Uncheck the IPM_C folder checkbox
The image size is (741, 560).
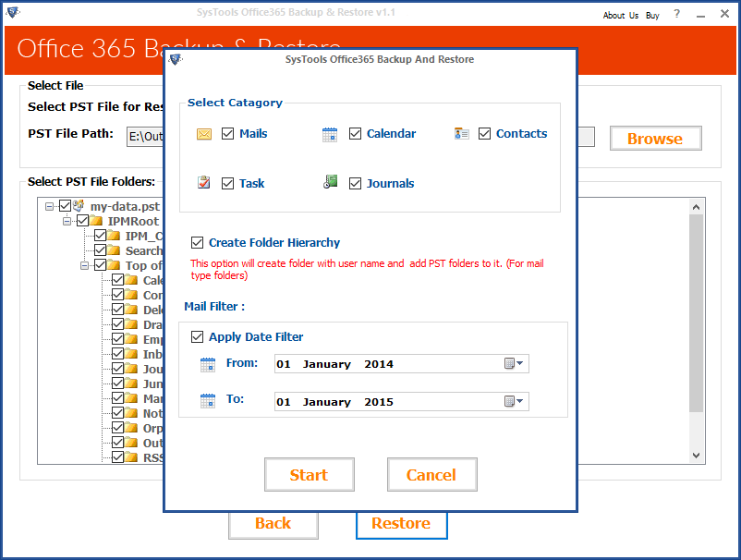(100, 236)
